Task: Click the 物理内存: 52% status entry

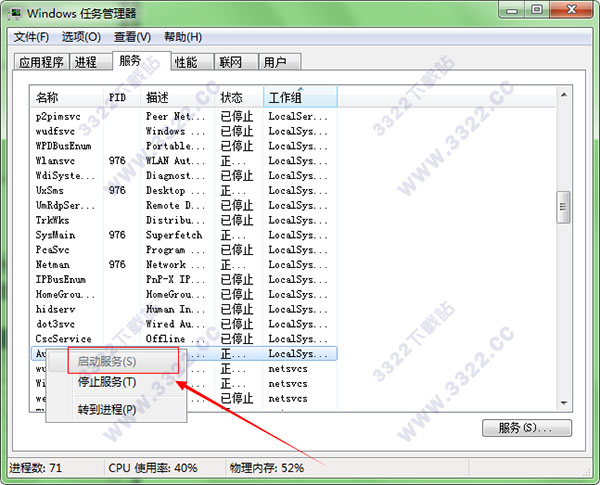Action: (267, 468)
